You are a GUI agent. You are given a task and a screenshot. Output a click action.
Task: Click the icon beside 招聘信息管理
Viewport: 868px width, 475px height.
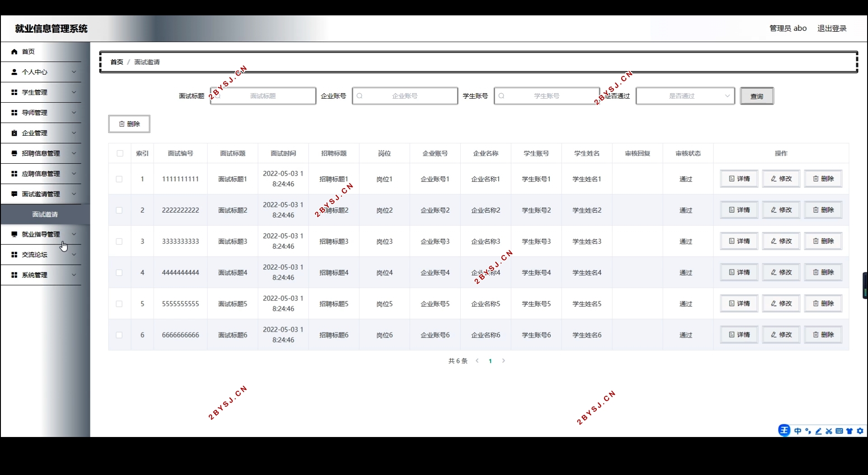(x=14, y=153)
